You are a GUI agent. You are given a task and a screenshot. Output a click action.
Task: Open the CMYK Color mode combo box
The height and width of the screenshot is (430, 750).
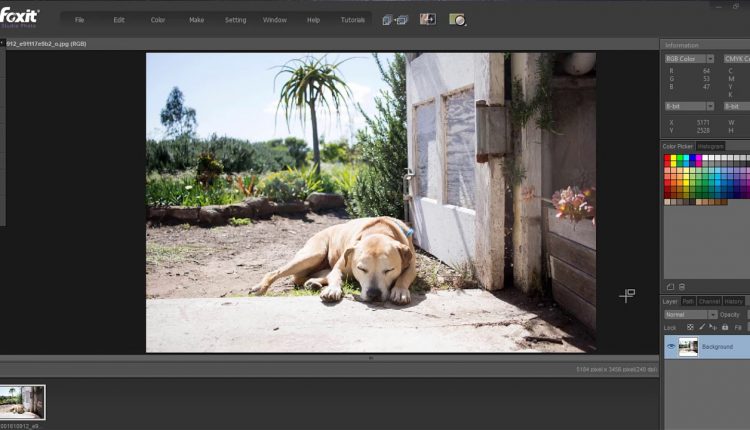[x=737, y=59]
